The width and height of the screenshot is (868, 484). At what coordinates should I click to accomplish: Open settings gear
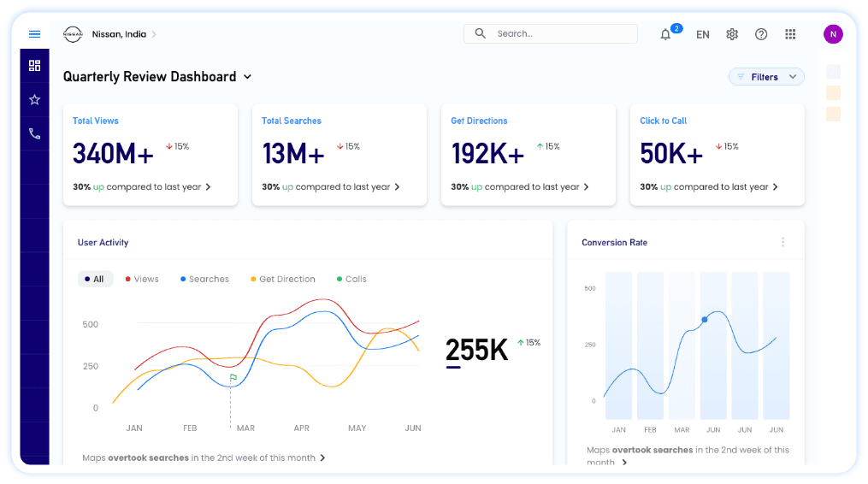pos(732,34)
